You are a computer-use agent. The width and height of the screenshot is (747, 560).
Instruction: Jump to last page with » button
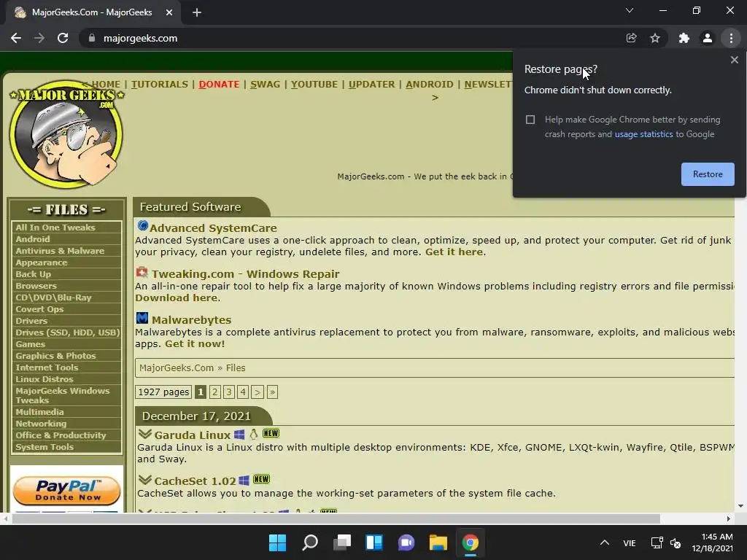point(273,392)
